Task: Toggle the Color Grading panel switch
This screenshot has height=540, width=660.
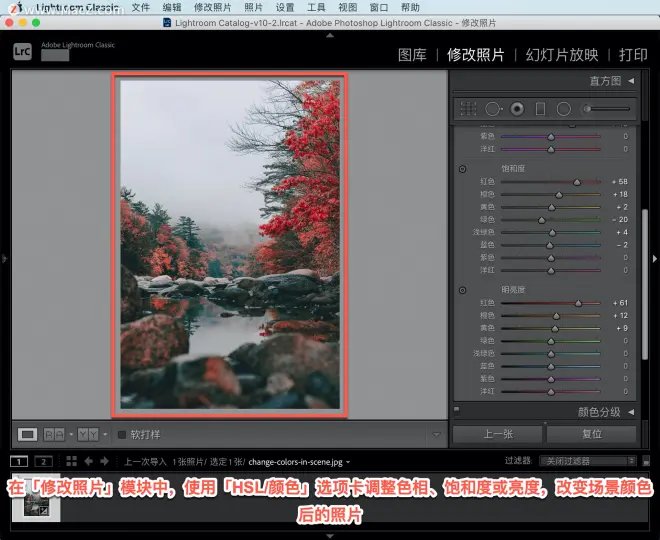Action: click(x=457, y=409)
